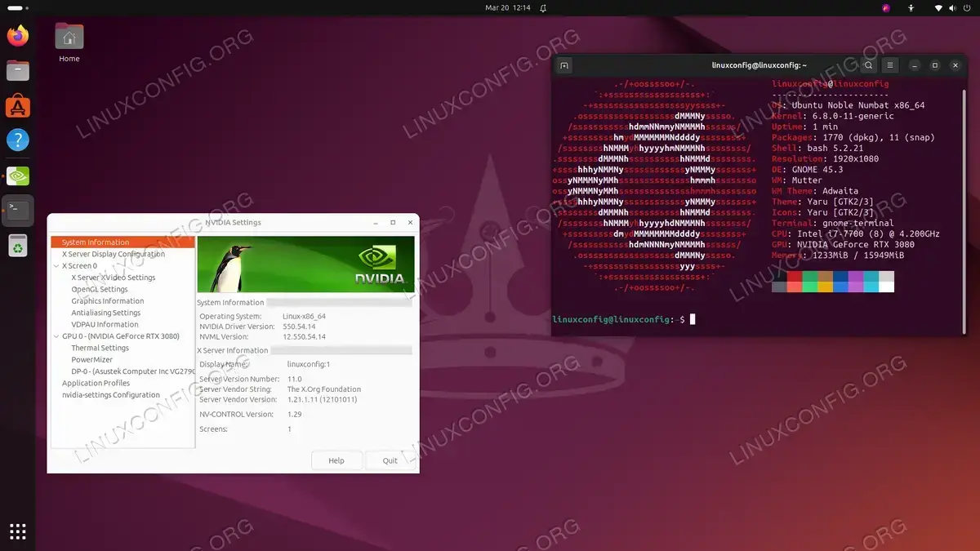Screen dimensions: 980x551
Task: Open Antialiasing Settings page
Action: (x=106, y=313)
